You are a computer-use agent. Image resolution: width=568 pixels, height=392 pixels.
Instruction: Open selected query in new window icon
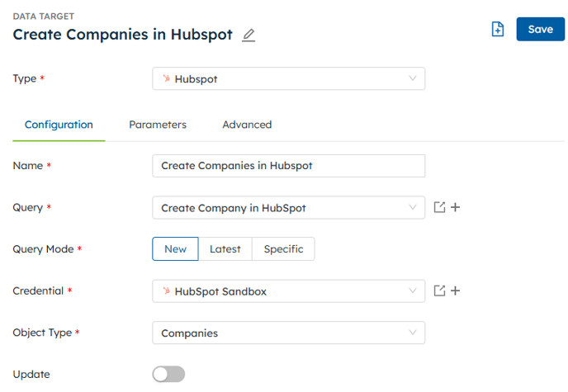(x=439, y=207)
